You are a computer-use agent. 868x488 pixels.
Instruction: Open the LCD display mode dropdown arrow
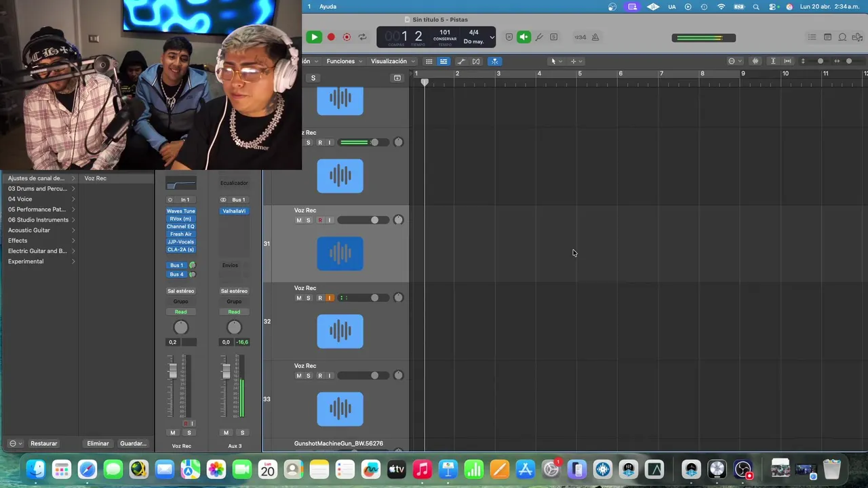pyautogui.click(x=492, y=37)
